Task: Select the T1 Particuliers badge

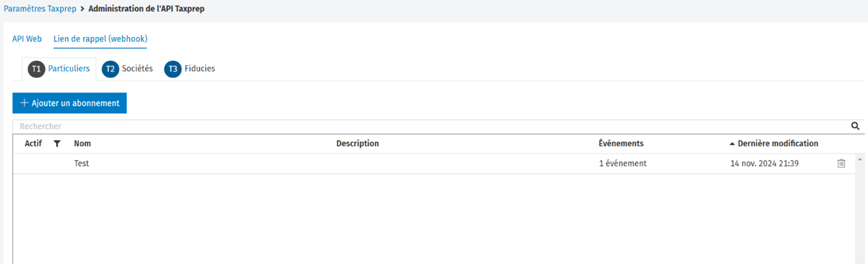Action: [x=36, y=69]
